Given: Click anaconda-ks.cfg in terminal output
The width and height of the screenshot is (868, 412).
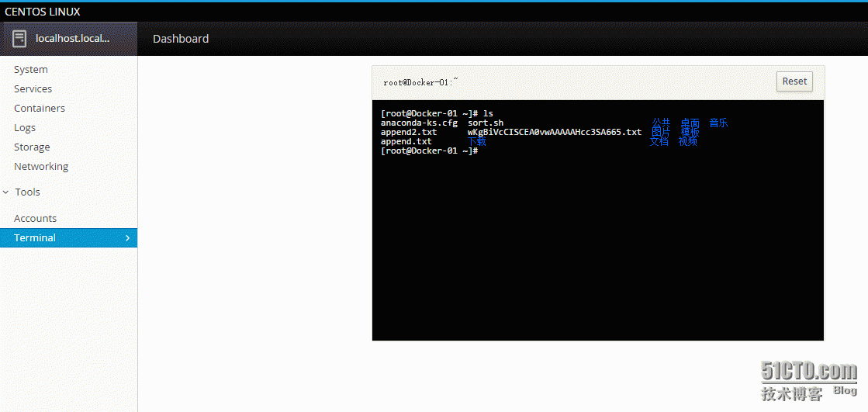Looking at the screenshot, I should tap(419, 123).
